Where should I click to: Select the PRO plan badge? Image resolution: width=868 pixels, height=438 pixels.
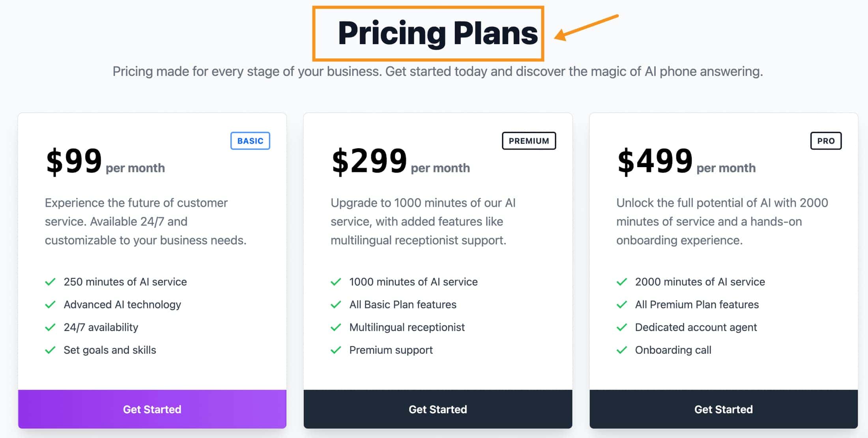826,141
